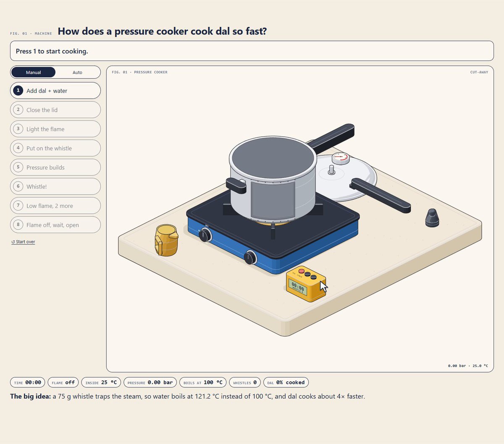This screenshot has height=444, width=504.
Task: Click 'The big idea' explanatory sentence
Action: 188,396
